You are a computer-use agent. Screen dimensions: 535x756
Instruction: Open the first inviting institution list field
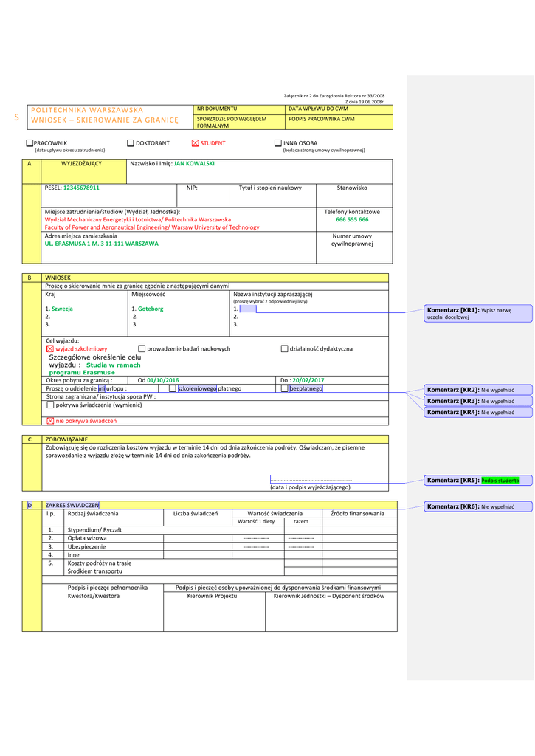pos(248,309)
